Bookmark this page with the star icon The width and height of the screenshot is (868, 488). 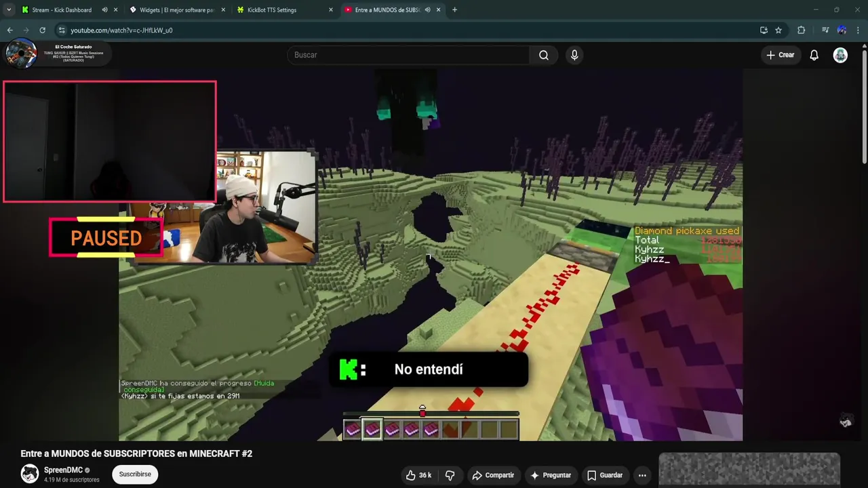778,30
